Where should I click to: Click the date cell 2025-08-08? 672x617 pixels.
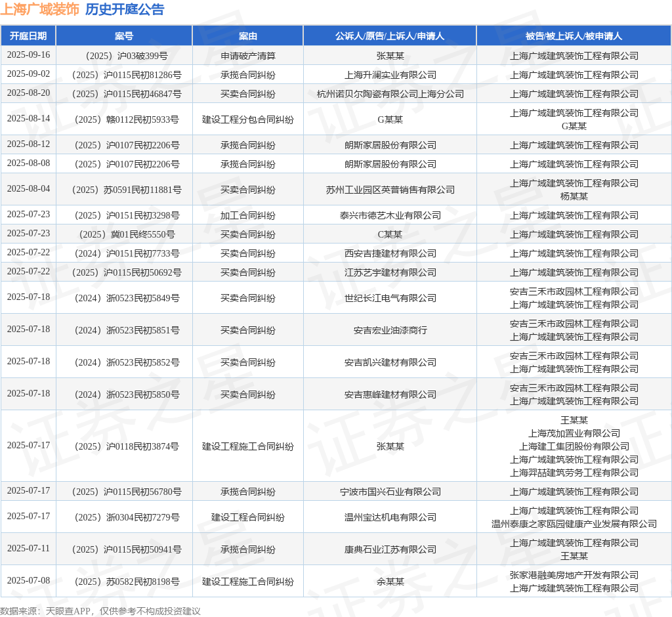pyautogui.click(x=28, y=163)
